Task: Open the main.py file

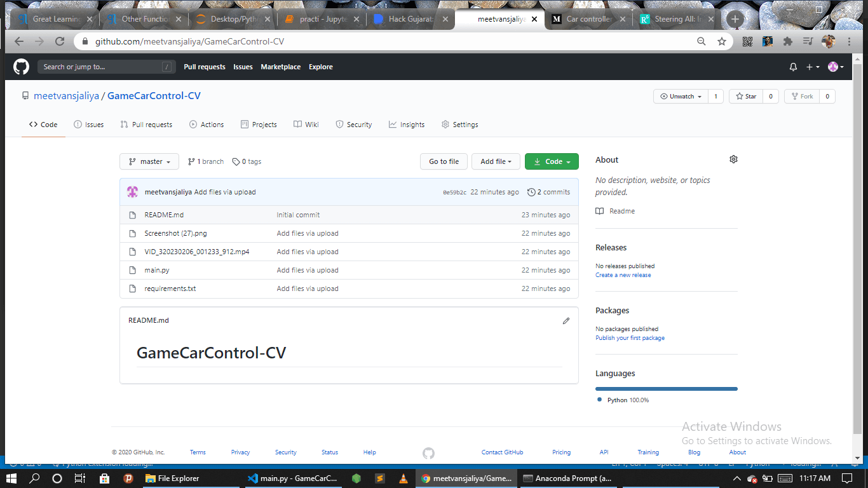Action: point(157,270)
